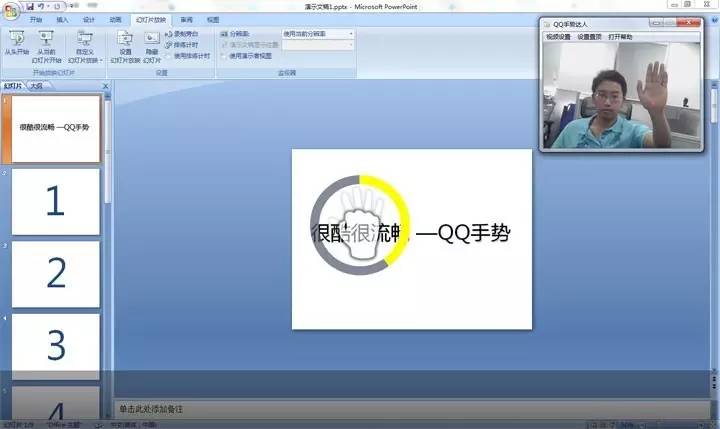Screen dimensions: 720x429
Task: Select the slide thumbnail showing 4
Action: coord(55,402)
